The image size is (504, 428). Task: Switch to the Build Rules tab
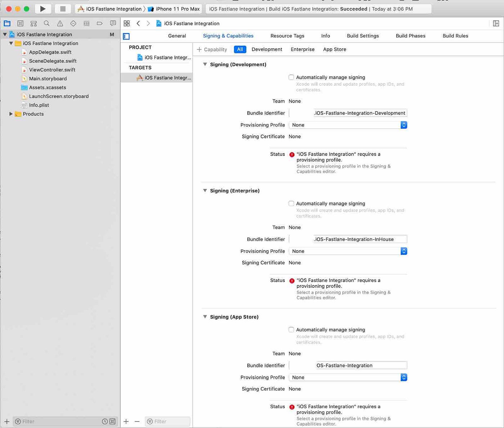coord(455,36)
